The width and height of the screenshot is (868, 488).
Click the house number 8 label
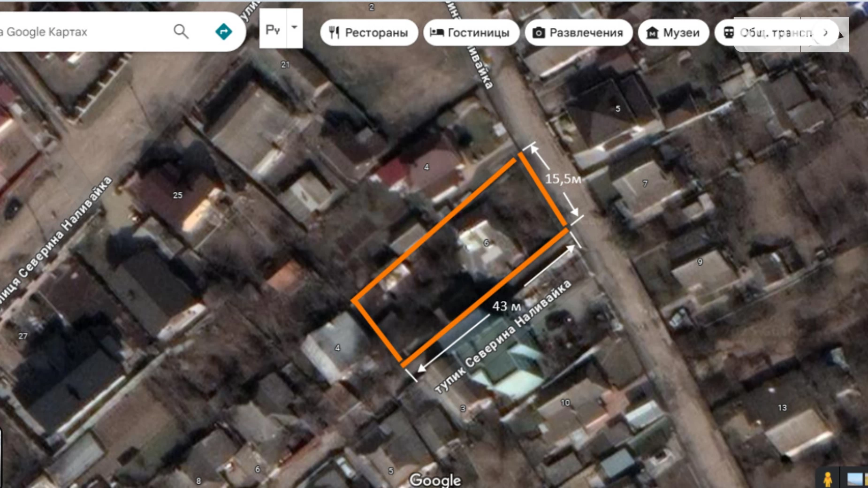pos(198,481)
